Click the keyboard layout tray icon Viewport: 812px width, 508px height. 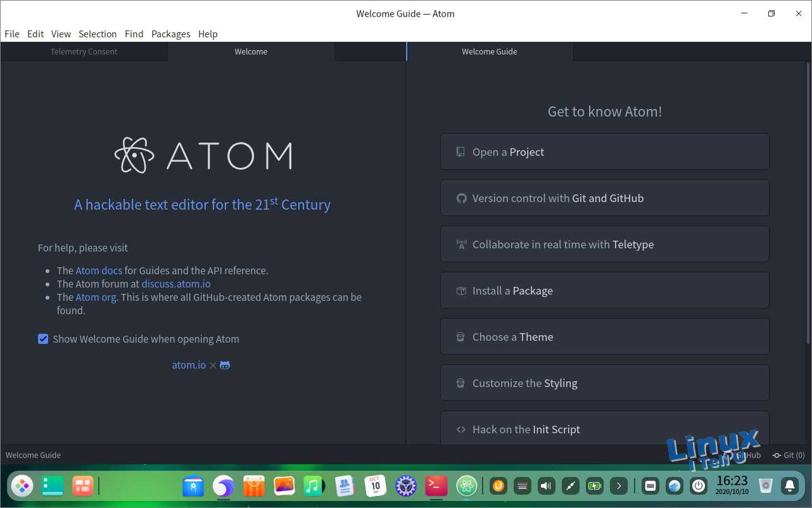coord(523,486)
